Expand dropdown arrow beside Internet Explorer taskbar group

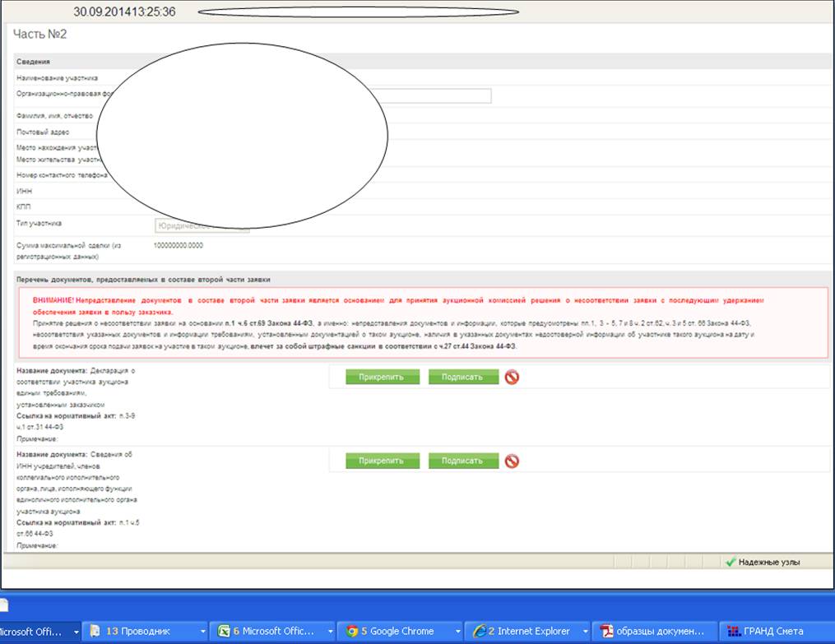point(586,632)
